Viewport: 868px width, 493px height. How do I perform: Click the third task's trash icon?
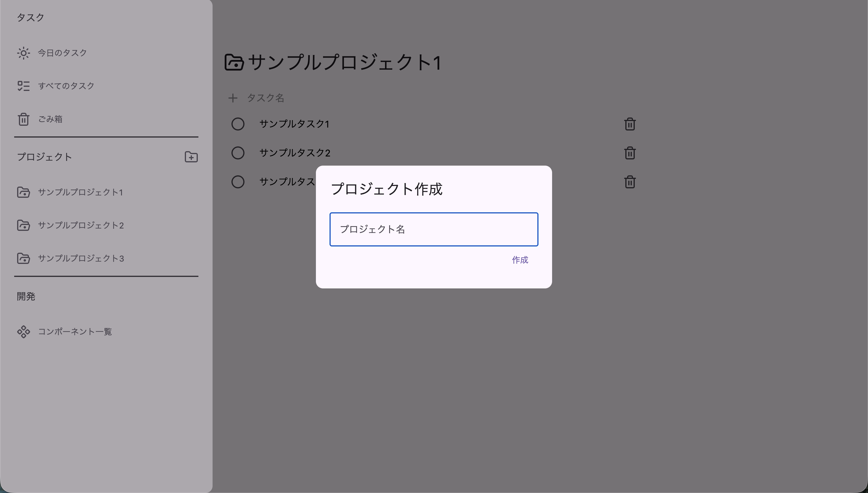click(629, 182)
